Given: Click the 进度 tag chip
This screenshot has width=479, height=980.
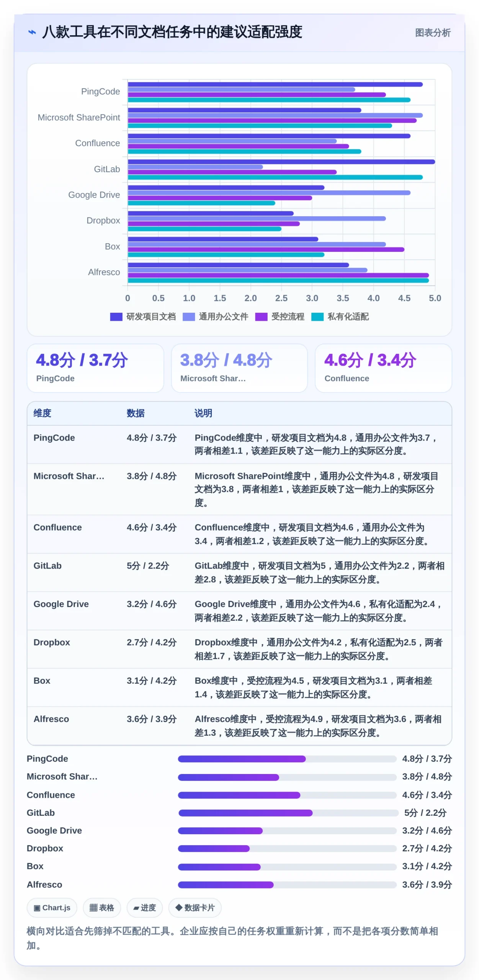Looking at the screenshot, I should click(x=145, y=908).
